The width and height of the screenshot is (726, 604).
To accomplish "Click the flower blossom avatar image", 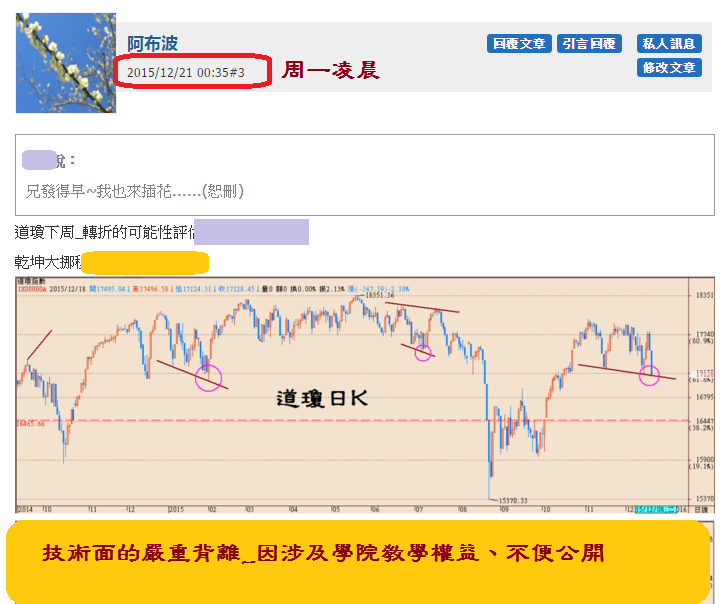I will point(66,63).
